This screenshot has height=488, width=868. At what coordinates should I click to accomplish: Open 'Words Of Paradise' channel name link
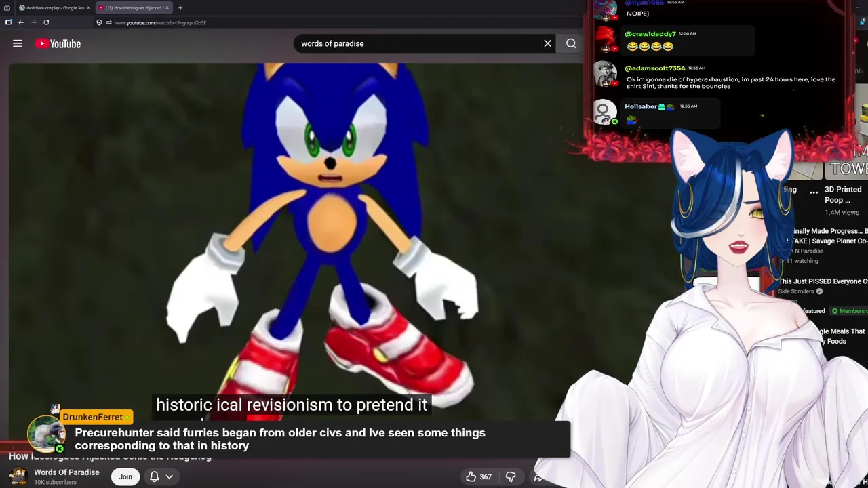66,472
